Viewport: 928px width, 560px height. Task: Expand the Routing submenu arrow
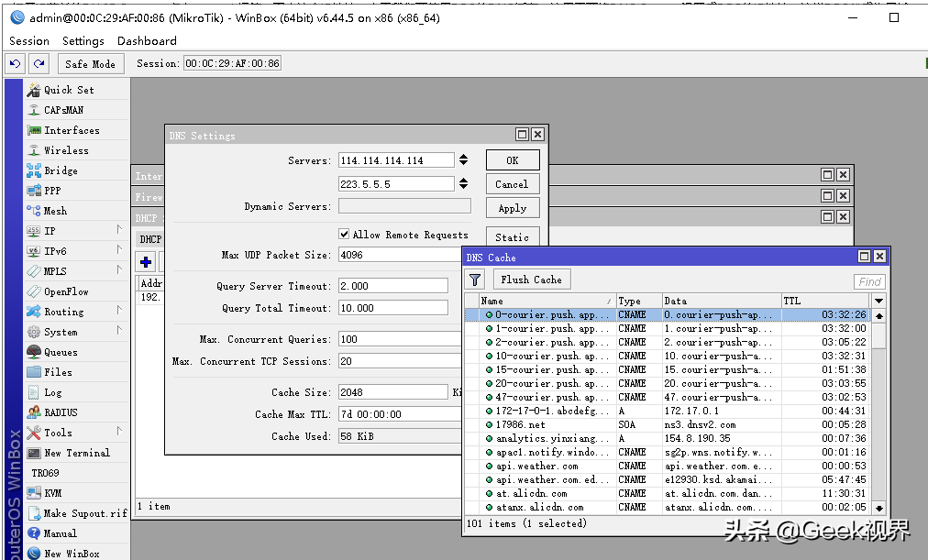(x=119, y=310)
